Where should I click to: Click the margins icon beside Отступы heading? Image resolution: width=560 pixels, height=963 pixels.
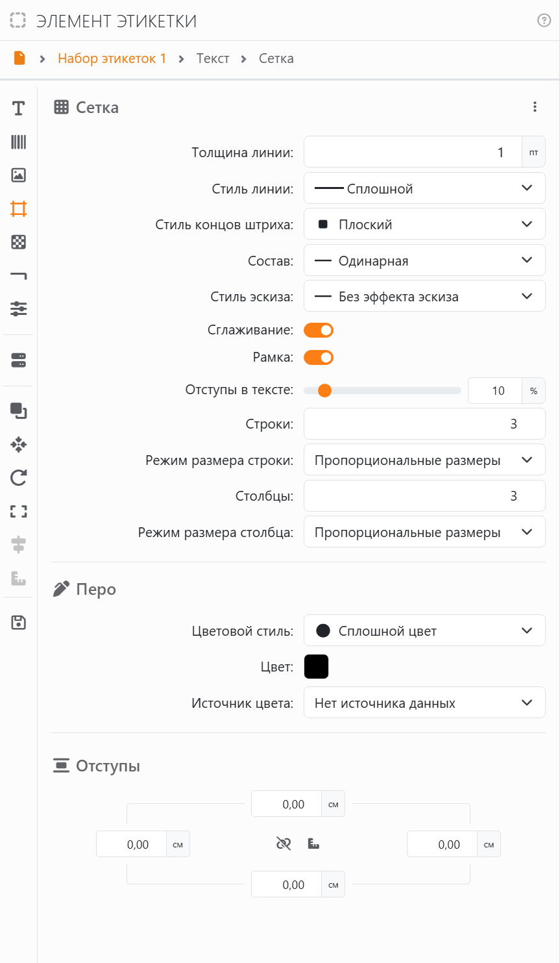pos(61,766)
